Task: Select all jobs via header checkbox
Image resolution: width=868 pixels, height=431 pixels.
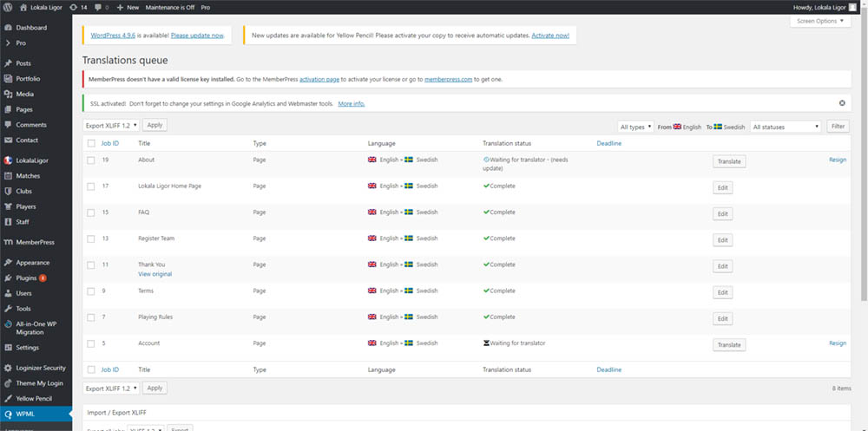Action: click(91, 143)
